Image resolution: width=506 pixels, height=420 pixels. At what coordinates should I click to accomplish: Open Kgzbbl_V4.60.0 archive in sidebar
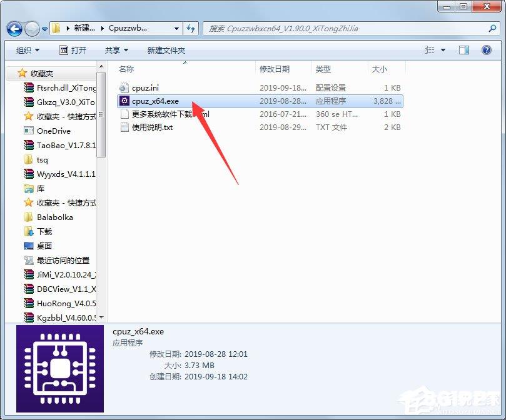[x=59, y=317]
